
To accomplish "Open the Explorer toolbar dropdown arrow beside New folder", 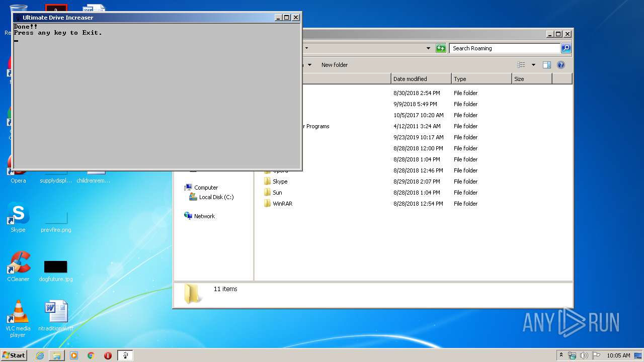I will point(310,65).
